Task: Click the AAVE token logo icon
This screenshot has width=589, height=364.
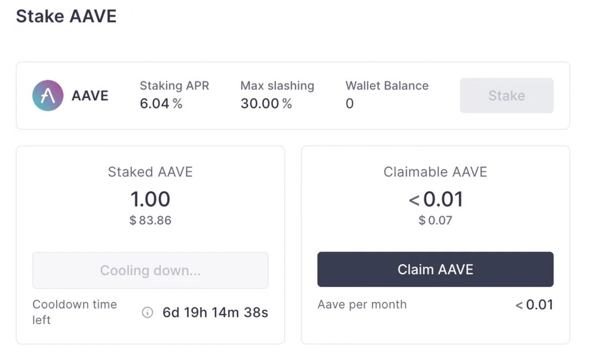Action: click(47, 96)
